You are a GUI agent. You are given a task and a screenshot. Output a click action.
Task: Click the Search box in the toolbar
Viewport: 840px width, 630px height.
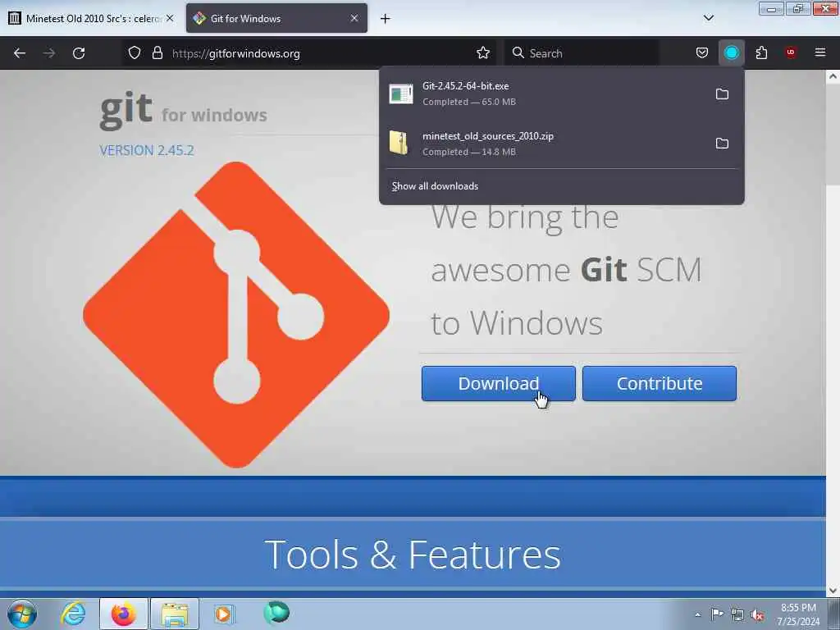click(582, 53)
